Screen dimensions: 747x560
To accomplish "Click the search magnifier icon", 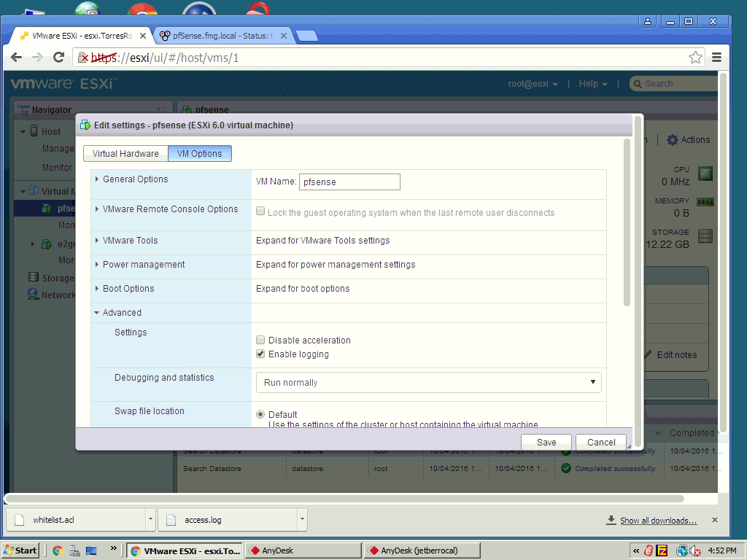I will (x=637, y=84).
